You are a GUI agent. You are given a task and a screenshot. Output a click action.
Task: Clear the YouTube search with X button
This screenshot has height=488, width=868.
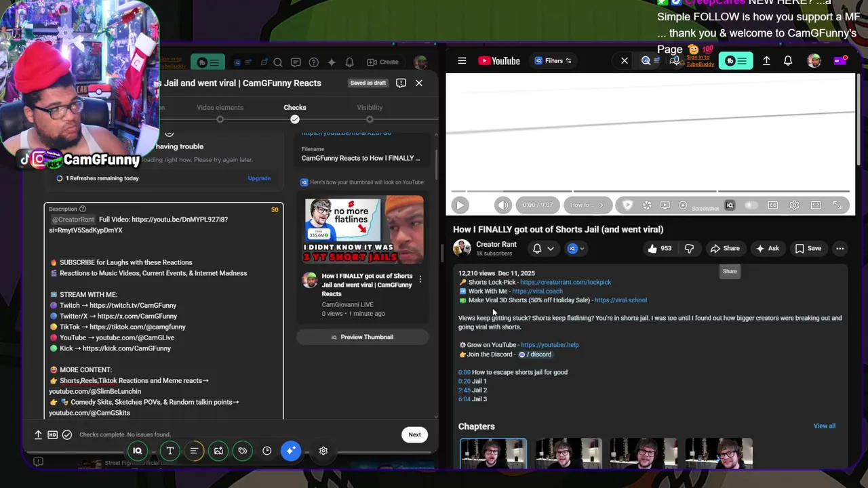click(625, 61)
